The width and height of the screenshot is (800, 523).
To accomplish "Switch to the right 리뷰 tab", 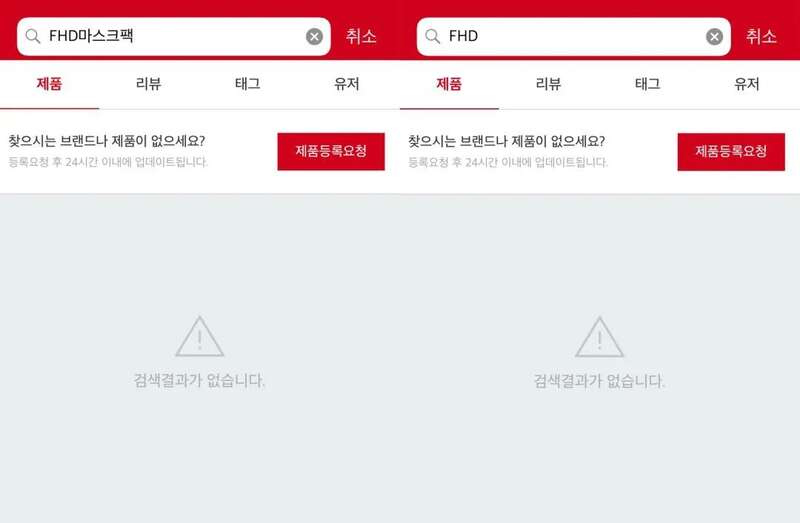I will (x=548, y=84).
